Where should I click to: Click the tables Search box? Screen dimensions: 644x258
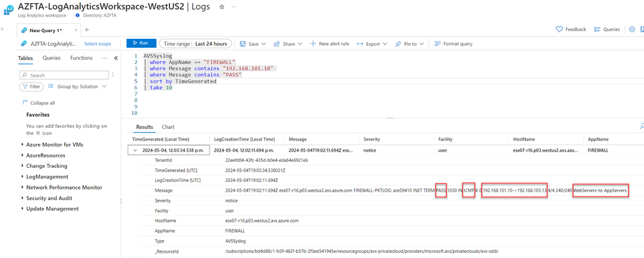click(64, 75)
